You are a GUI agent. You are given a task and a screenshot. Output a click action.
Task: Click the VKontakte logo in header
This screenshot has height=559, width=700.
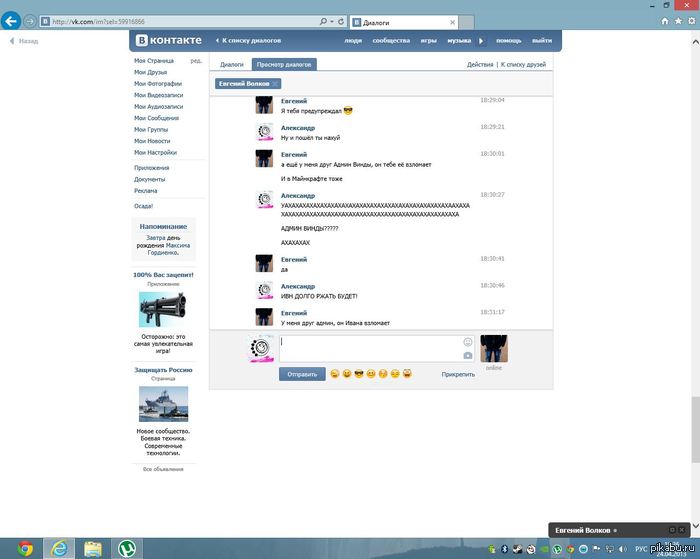pos(170,40)
